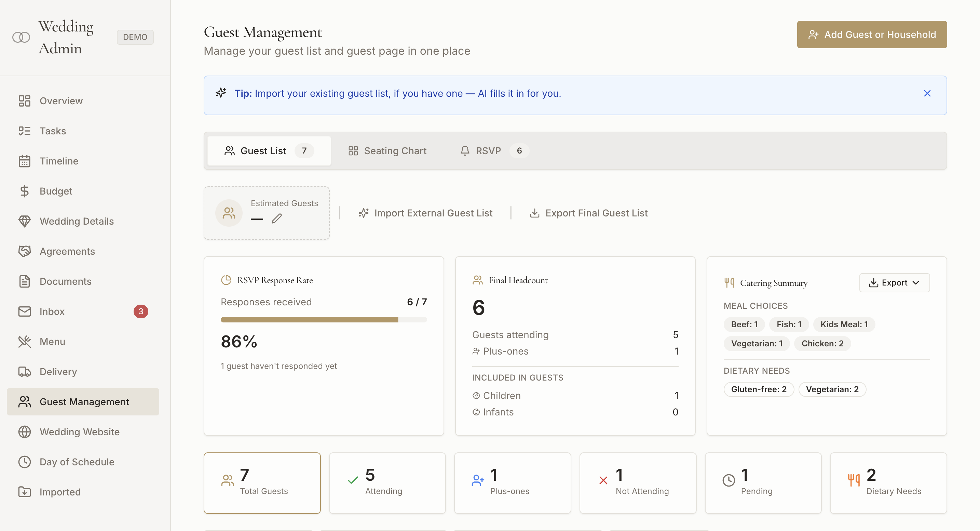Image resolution: width=980 pixels, height=531 pixels.
Task: Select the Wedding Website globe icon
Action: (25, 432)
